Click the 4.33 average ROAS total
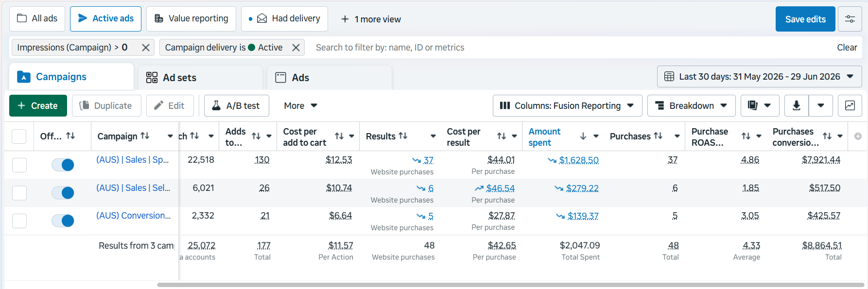This screenshot has width=868, height=289. [751, 246]
